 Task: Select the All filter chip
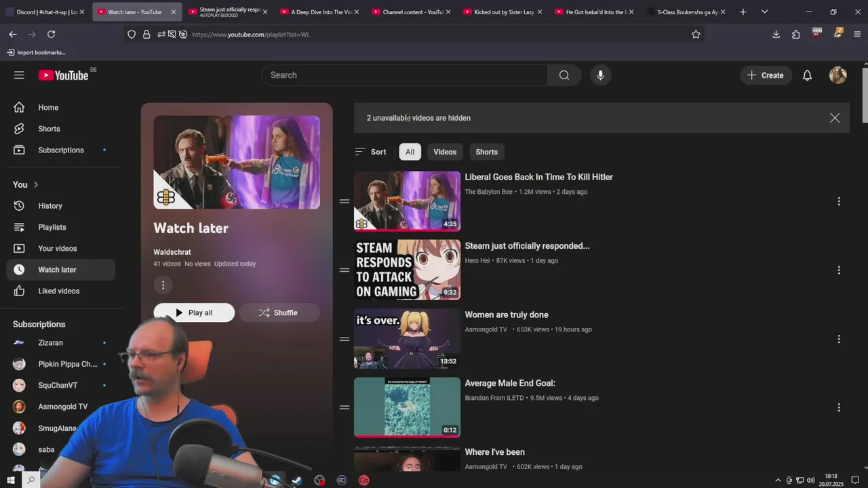(x=410, y=152)
